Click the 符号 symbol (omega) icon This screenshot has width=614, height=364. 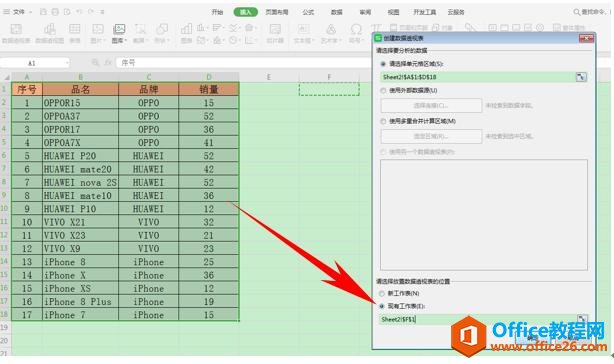pyautogui.click(x=356, y=29)
